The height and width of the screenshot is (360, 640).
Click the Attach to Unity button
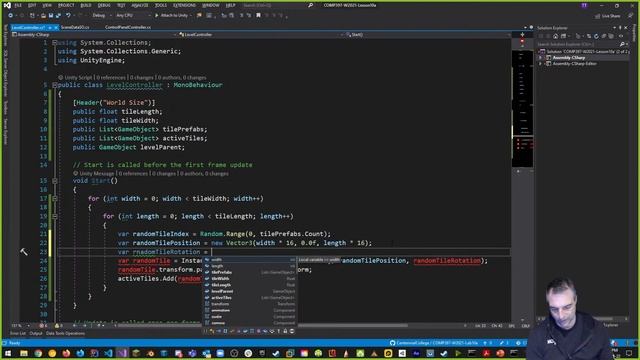click(x=171, y=16)
